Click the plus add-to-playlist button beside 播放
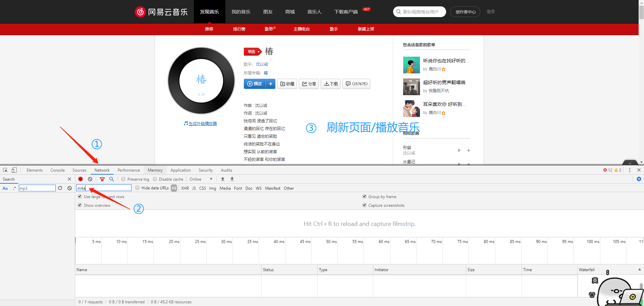This screenshot has width=644, height=306. point(270,84)
